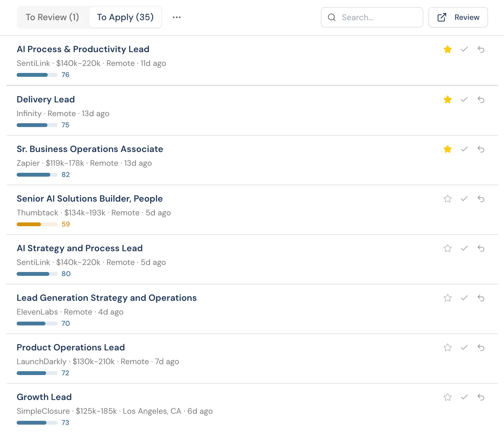Click the score value 70
The height and width of the screenshot is (432, 504).
tap(66, 324)
